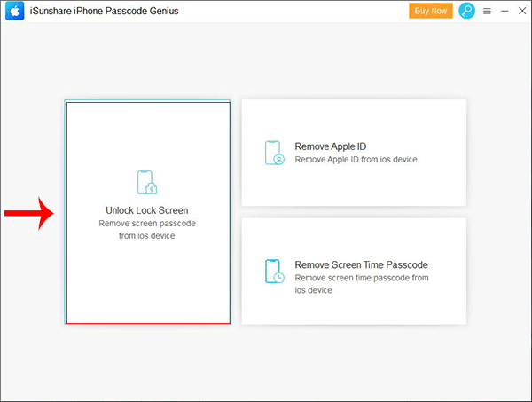Viewport: 532px width, 402px height.
Task: Click the Remove Apple ID phone icon
Action: (x=275, y=153)
